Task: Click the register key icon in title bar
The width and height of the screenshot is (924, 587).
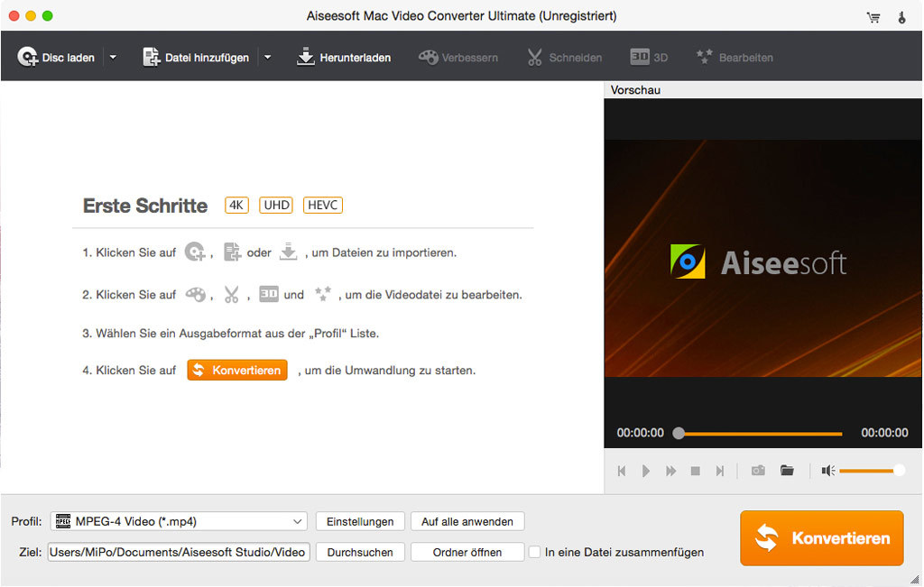Action: point(901,17)
